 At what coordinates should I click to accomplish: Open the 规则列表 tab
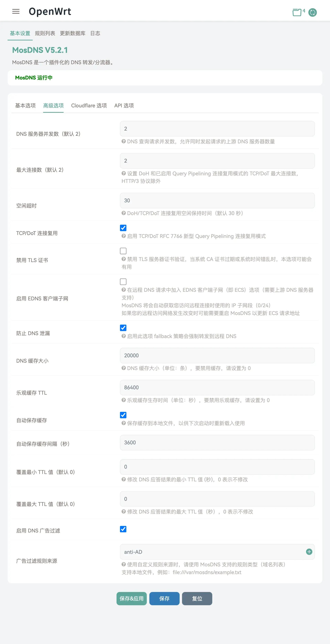click(45, 33)
